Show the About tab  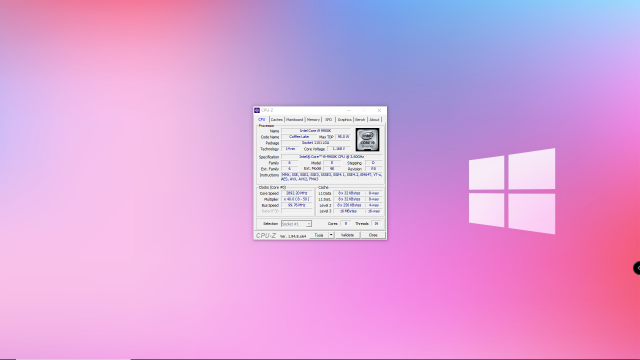click(x=374, y=120)
